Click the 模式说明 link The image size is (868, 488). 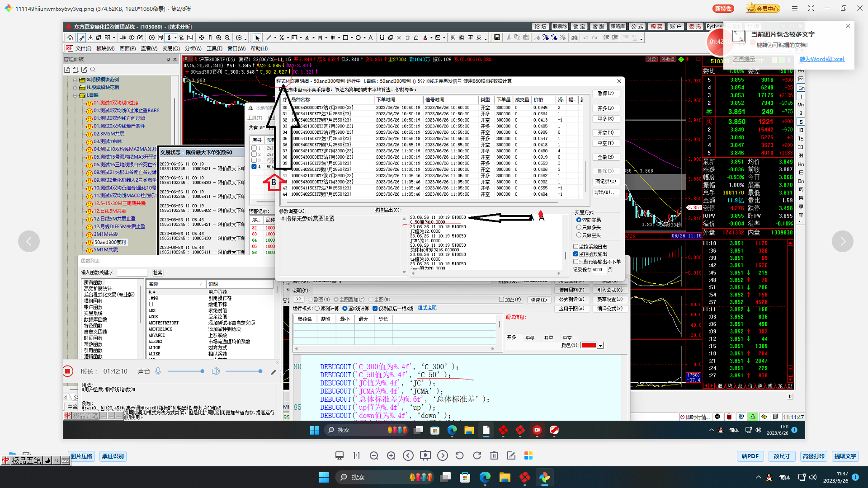click(427, 308)
